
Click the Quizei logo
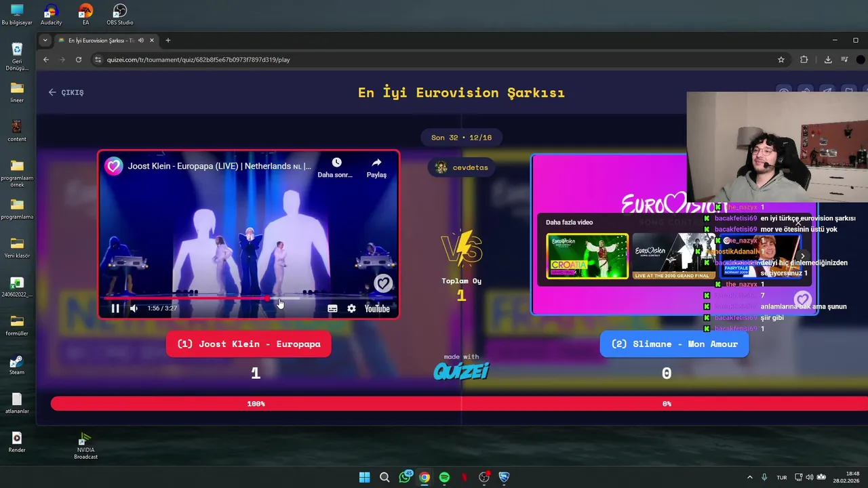tap(461, 370)
